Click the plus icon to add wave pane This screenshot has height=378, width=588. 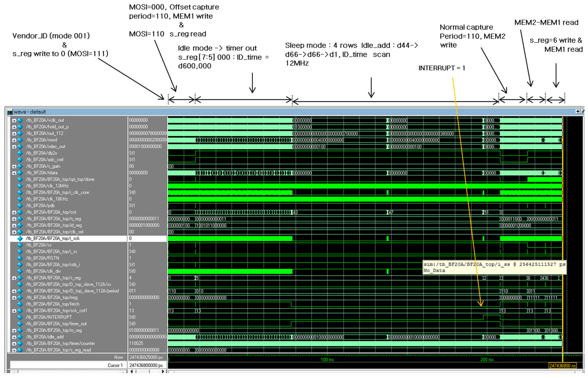[x=577, y=112]
